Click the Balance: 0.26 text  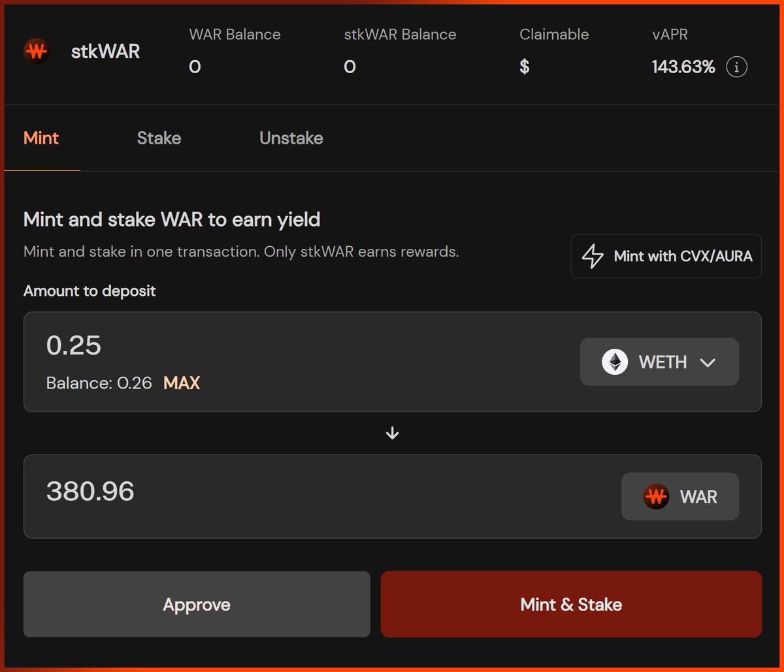click(x=99, y=383)
